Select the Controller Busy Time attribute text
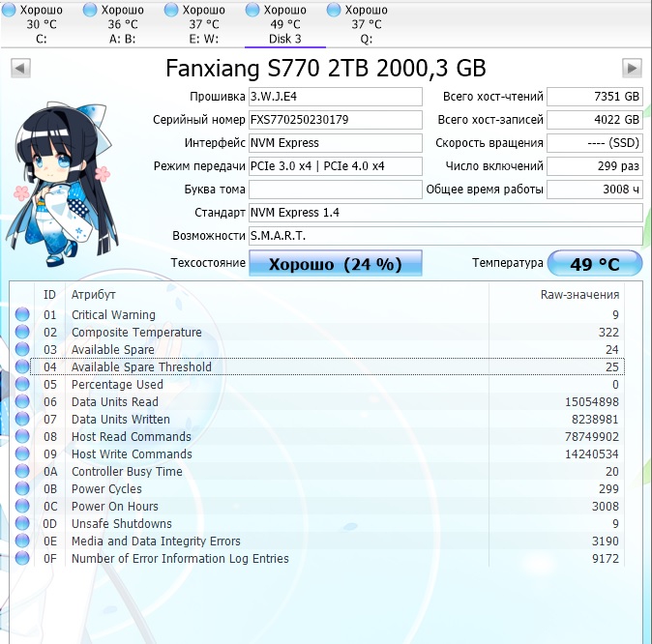The width and height of the screenshot is (652, 644). click(127, 472)
